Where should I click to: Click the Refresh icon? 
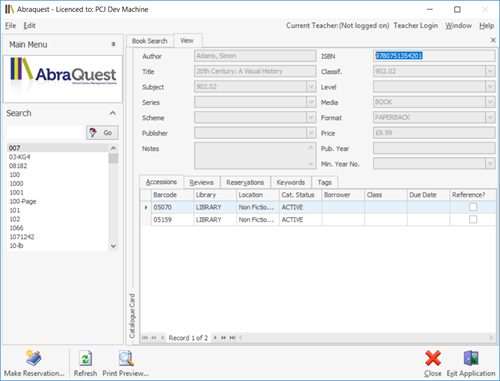(85, 359)
